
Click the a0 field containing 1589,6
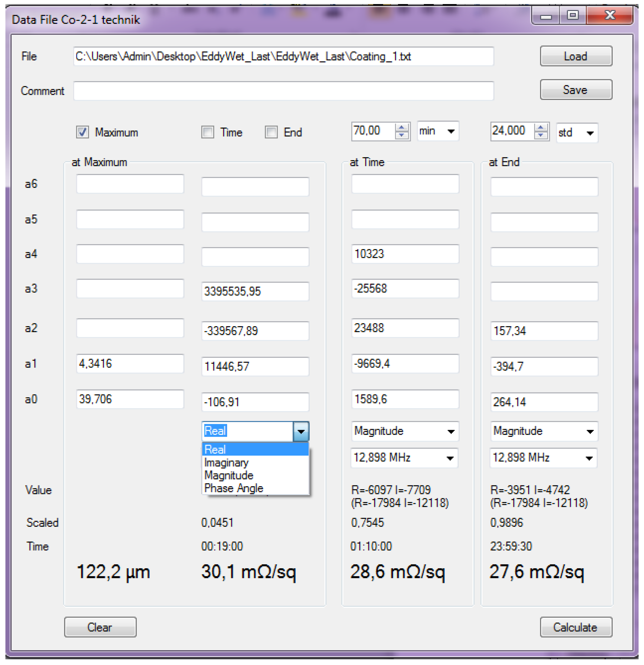pyautogui.click(x=405, y=399)
